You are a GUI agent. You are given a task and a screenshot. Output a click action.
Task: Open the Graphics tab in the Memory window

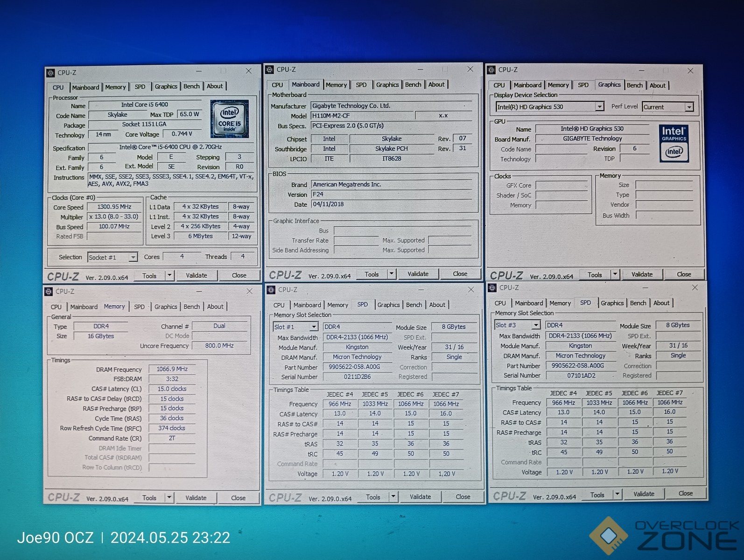(166, 307)
